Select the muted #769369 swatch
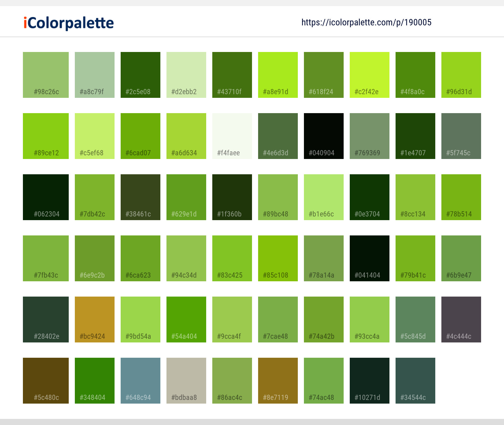 (x=370, y=136)
